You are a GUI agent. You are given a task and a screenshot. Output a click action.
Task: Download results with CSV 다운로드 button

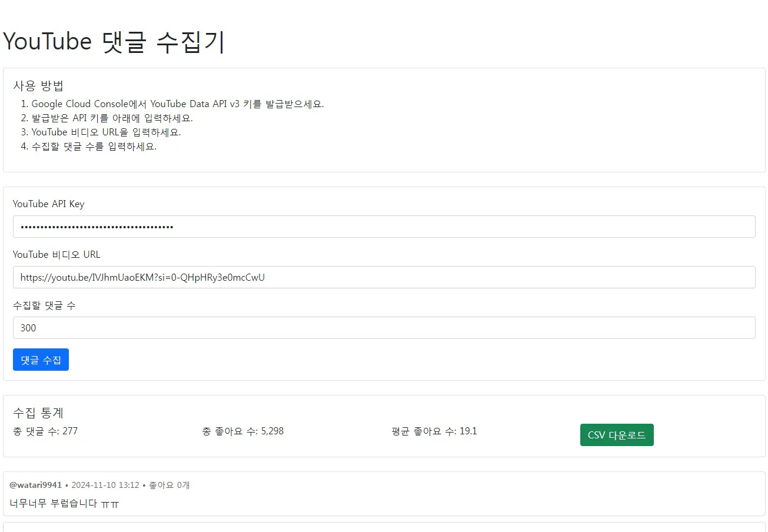pyautogui.click(x=617, y=435)
